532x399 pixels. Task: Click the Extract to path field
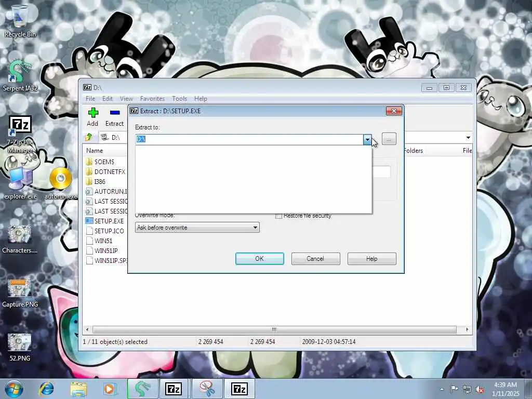tap(249, 139)
